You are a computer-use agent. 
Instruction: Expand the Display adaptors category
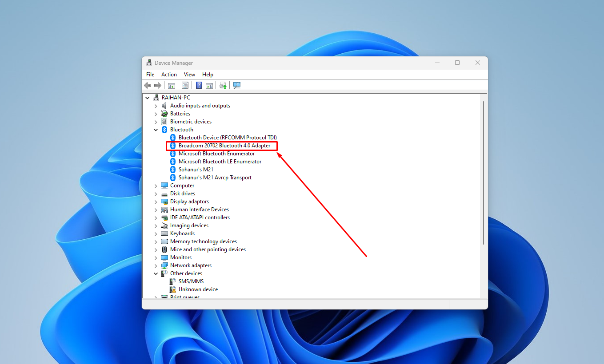[x=156, y=202]
